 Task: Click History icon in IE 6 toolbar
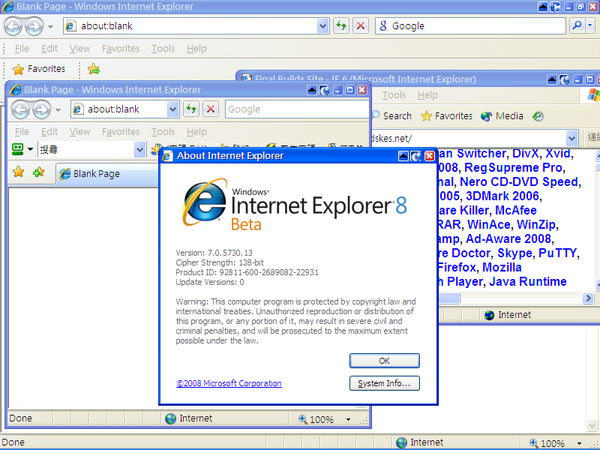(538, 116)
